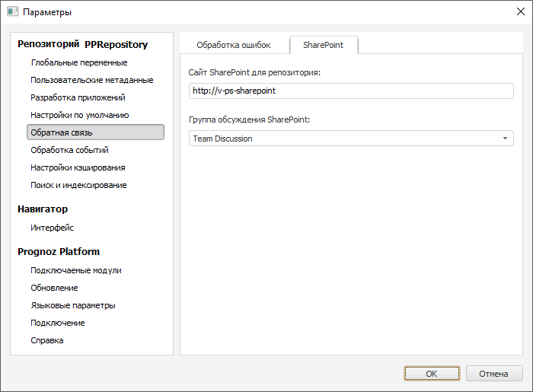This screenshot has width=533, height=392.
Task: Open Глобальные переменные section
Action: [x=79, y=62]
